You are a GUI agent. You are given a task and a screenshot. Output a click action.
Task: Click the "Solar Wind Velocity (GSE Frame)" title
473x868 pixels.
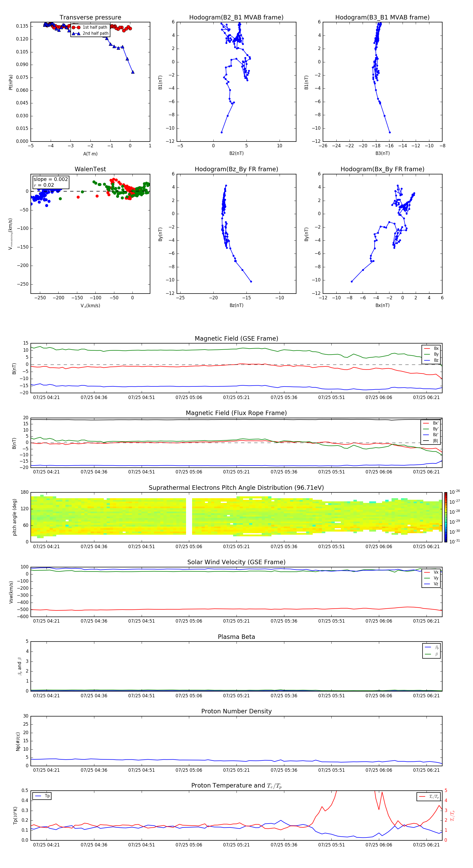[x=236, y=562]
